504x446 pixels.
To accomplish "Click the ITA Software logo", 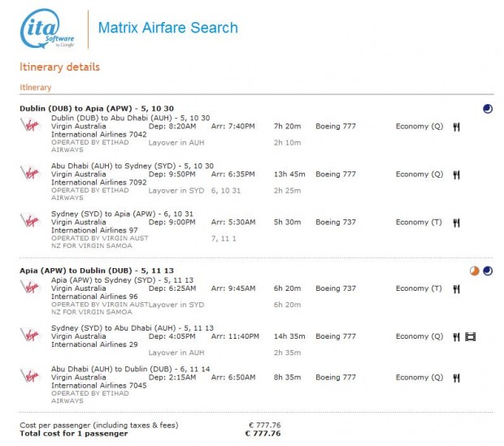I will point(48,28).
